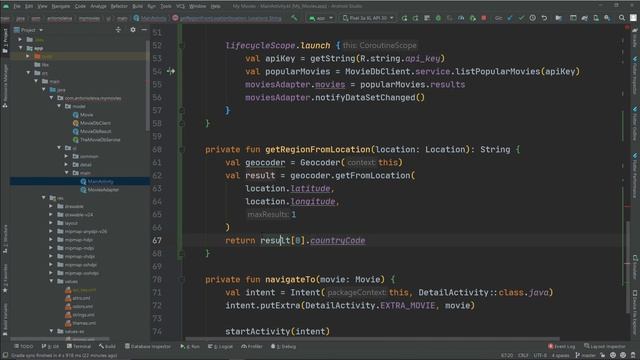This screenshot has width=640, height=360.
Task: Click the Project Structure folder icon
Action: coord(558,18)
